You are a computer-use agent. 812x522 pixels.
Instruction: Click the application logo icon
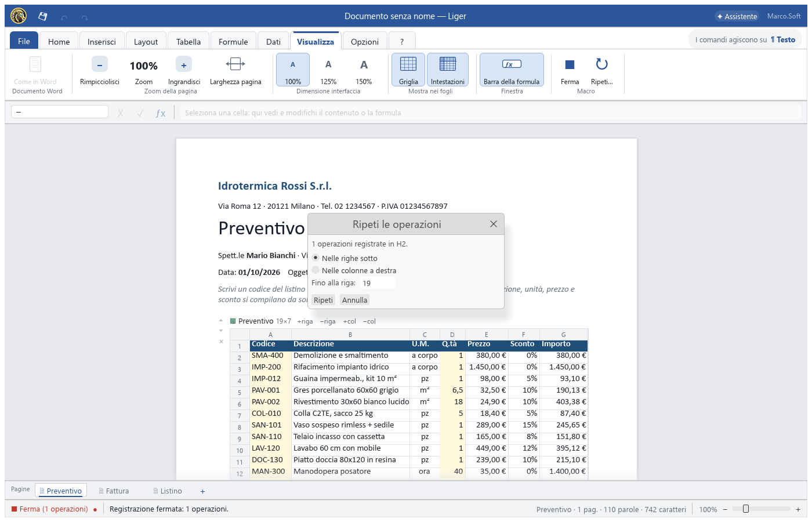click(x=19, y=16)
